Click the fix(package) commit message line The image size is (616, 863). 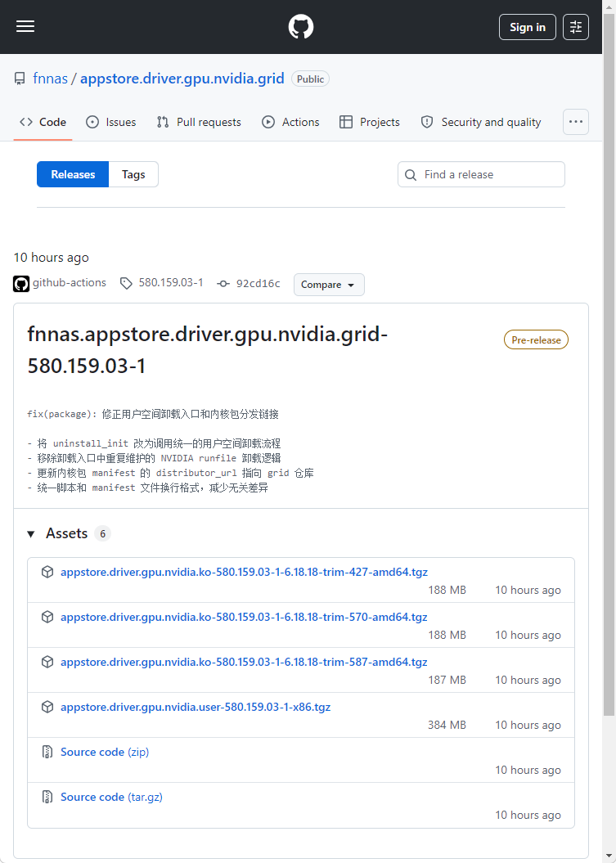(153, 414)
